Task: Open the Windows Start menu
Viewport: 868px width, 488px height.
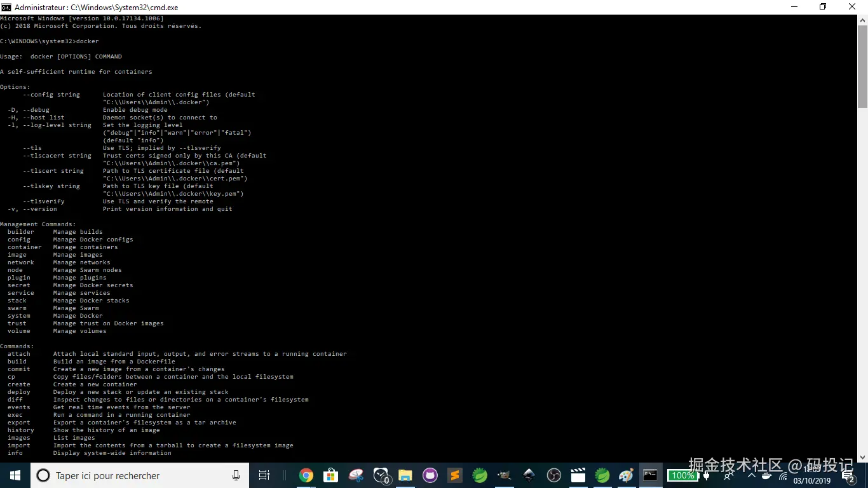Action: pyautogui.click(x=15, y=475)
